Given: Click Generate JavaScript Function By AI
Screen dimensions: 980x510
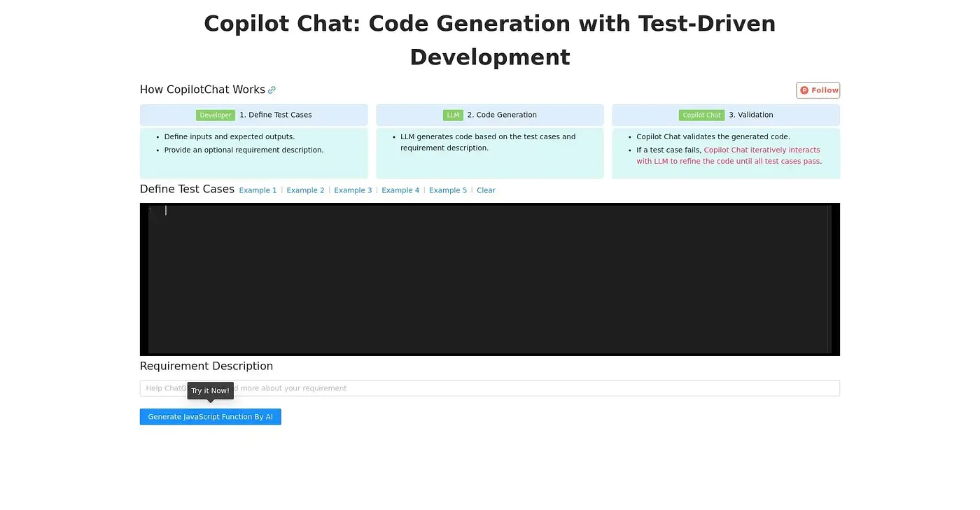Looking at the screenshot, I should tap(210, 417).
